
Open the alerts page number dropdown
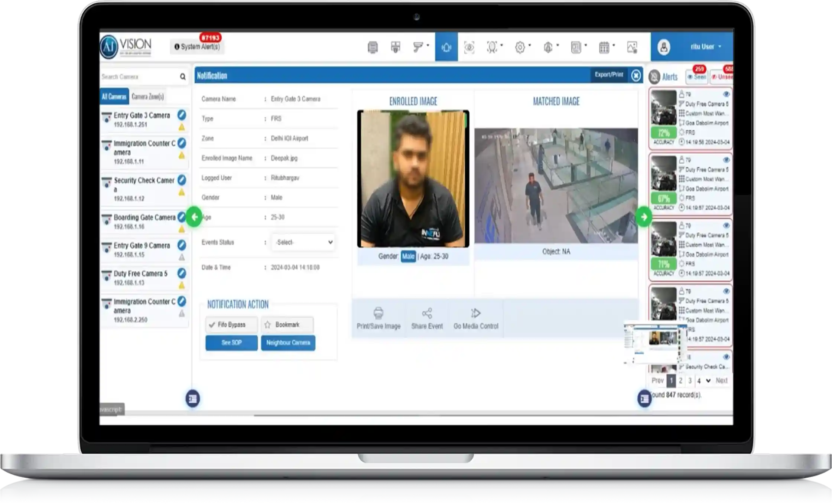[x=703, y=381]
